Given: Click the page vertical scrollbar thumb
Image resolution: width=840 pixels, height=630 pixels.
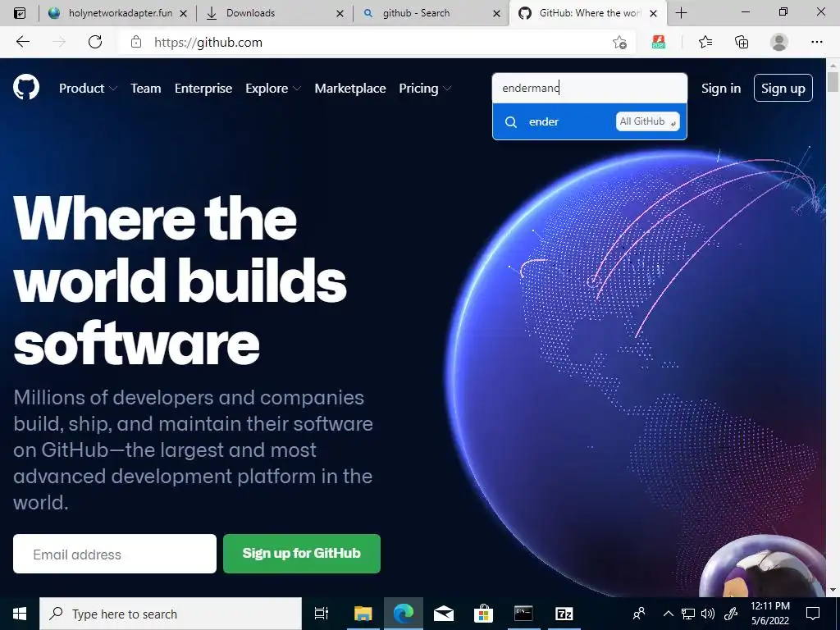Looking at the screenshot, I should point(833,83).
